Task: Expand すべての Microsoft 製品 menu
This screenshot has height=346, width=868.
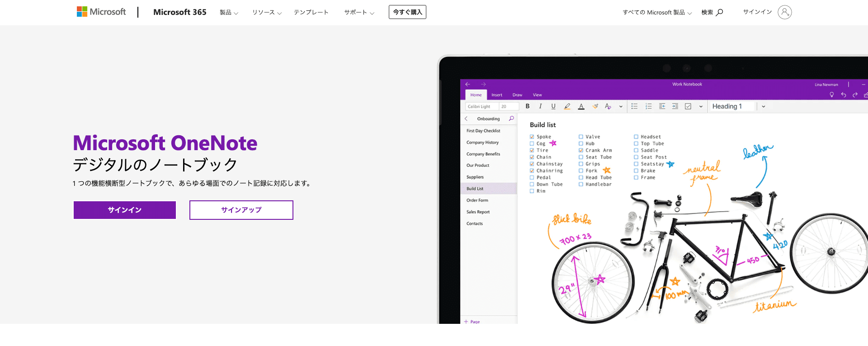Action: [x=657, y=12]
